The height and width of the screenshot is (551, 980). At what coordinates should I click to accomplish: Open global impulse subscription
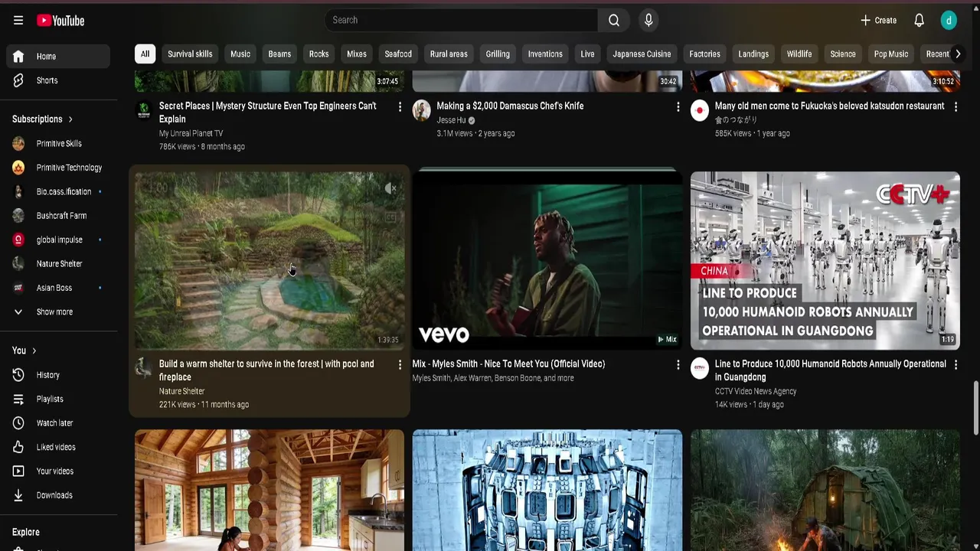(59, 240)
